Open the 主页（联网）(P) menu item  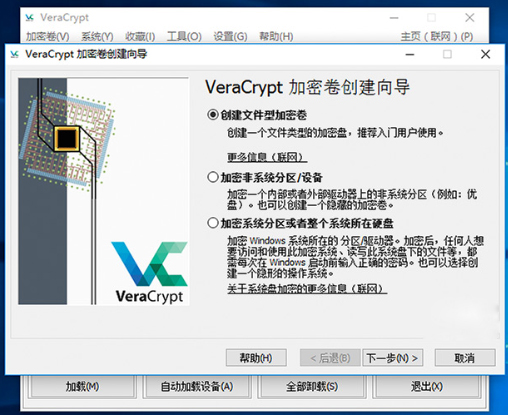437,36
